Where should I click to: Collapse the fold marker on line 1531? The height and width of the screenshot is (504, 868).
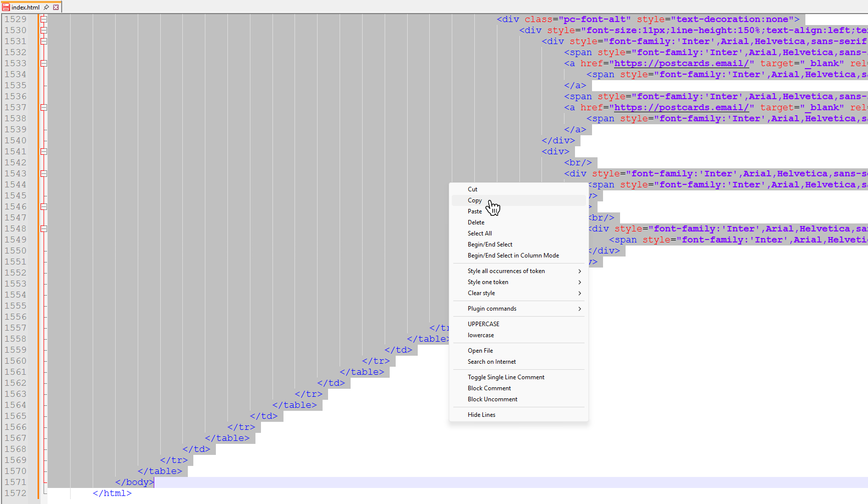tap(44, 41)
